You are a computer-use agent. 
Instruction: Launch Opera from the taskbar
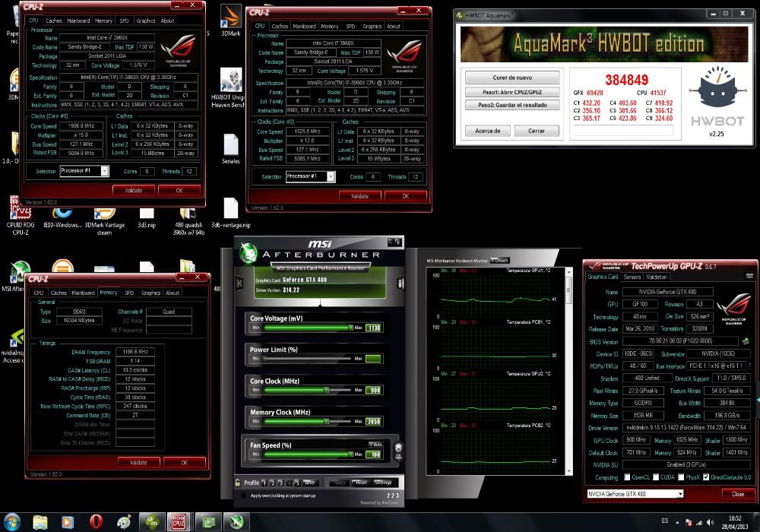coord(96,522)
